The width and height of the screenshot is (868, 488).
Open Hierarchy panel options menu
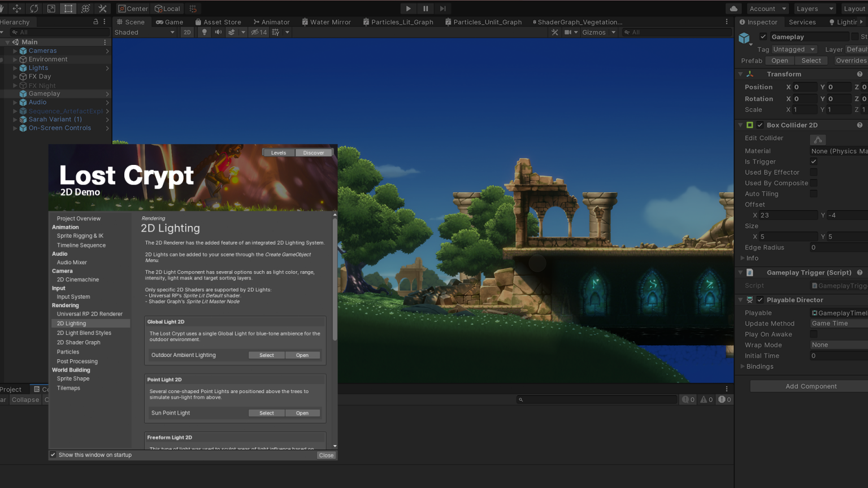tap(105, 21)
